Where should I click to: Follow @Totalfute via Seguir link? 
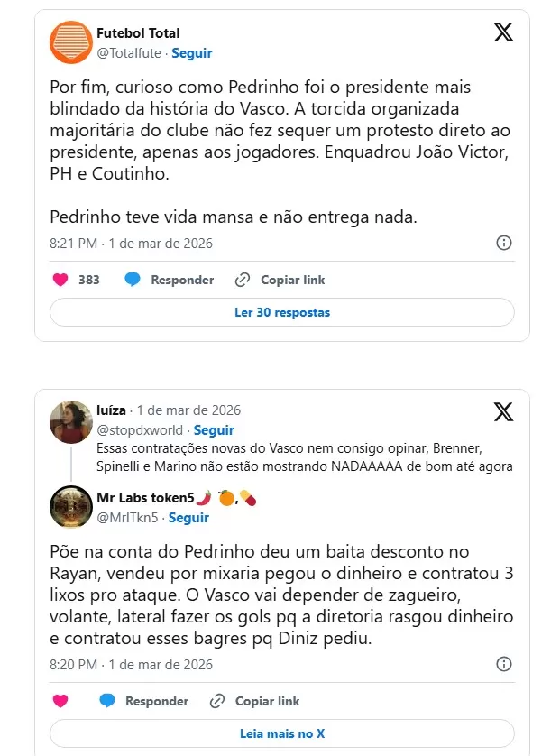192,53
